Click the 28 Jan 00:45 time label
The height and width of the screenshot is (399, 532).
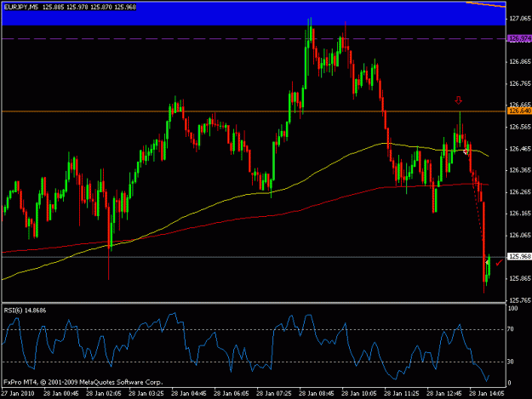pyautogui.click(x=61, y=393)
